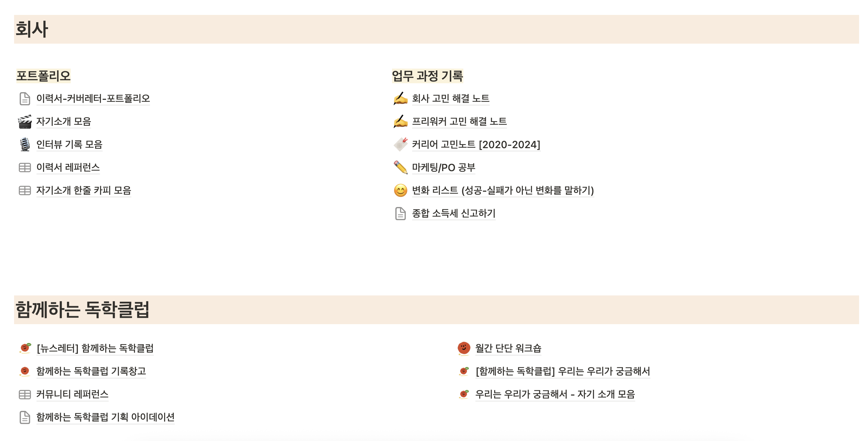Click the pencil icon beside 마케팅/PO 공부
Image resolution: width=868 pixels, height=441 pixels.
pyautogui.click(x=400, y=167)
